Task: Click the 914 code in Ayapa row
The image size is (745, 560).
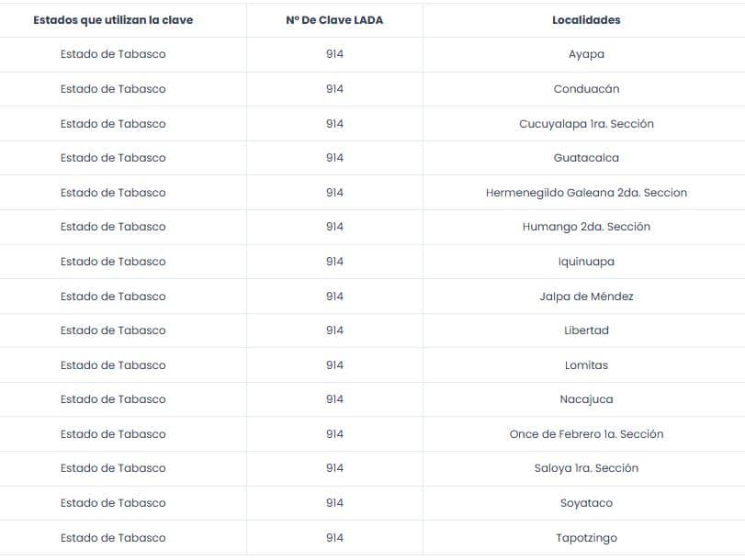Action: [x=334, y=54]
